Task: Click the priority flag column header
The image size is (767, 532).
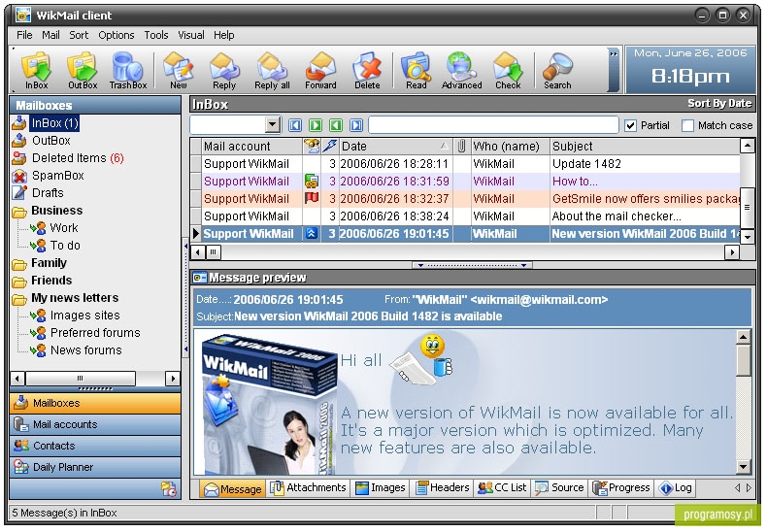Action: tap(330, 146)
